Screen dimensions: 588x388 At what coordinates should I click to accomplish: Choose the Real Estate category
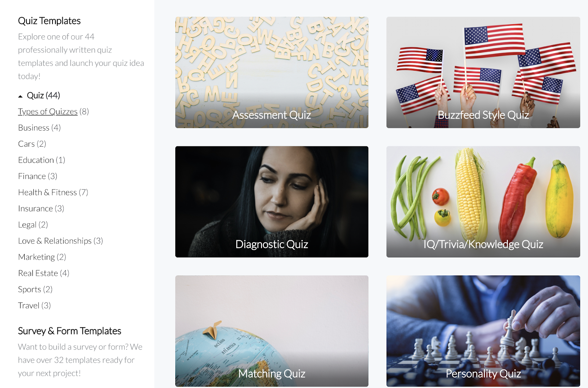[x=38, y=273]
